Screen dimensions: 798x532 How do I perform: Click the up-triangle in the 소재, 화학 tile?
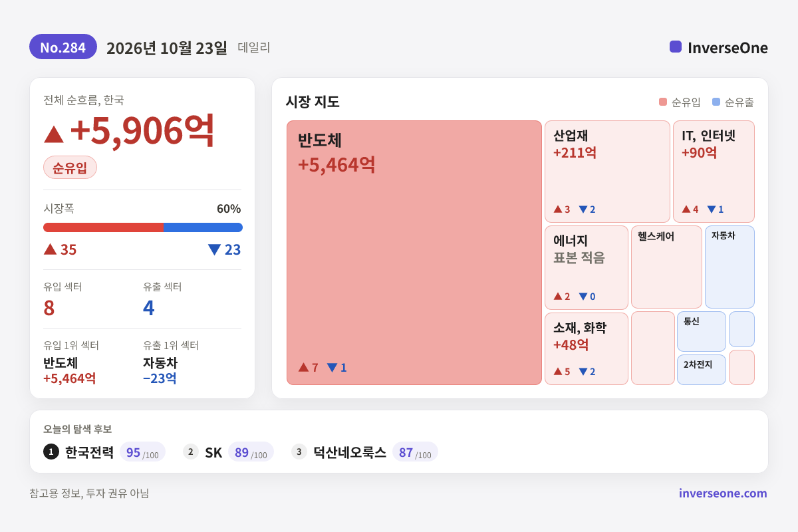558,371
